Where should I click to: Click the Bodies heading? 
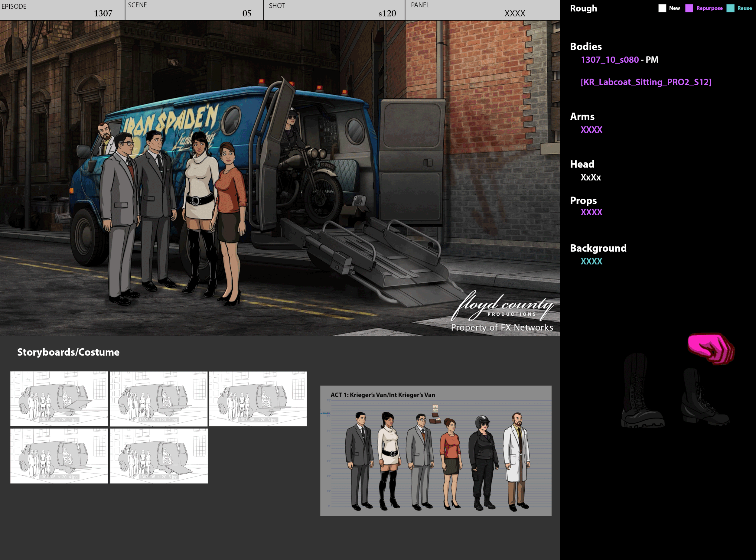coord(586,47)
